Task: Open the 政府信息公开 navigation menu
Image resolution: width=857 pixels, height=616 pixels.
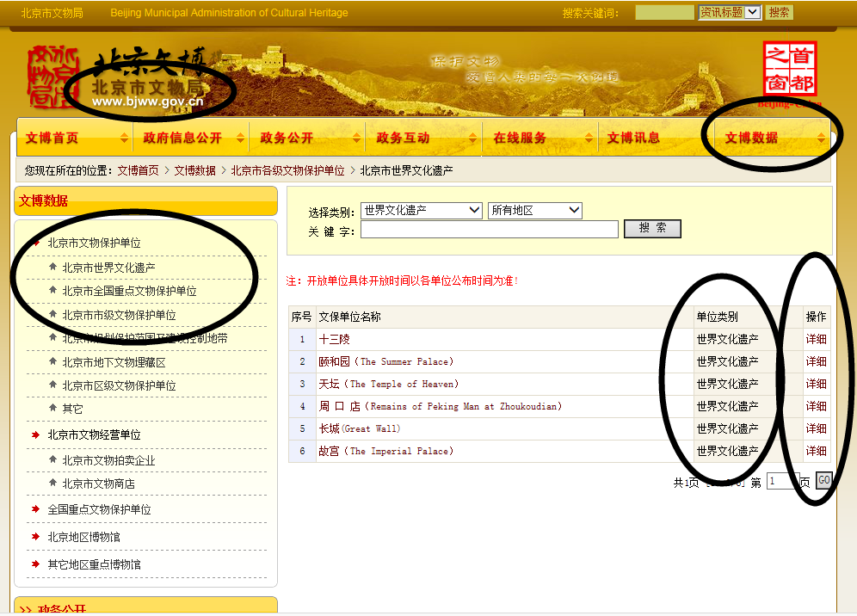Action: click(x=182, y=139)
